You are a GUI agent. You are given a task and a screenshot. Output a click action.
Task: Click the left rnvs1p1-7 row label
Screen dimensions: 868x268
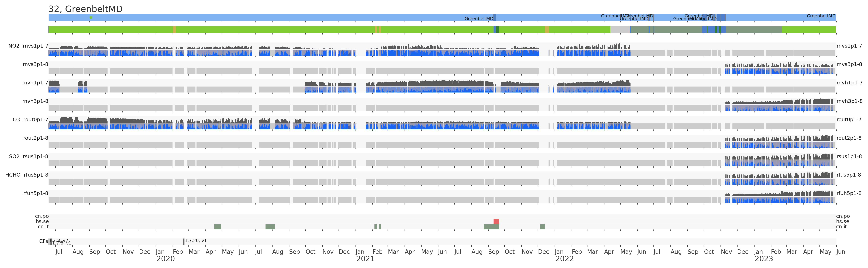(x=35, y=46)
